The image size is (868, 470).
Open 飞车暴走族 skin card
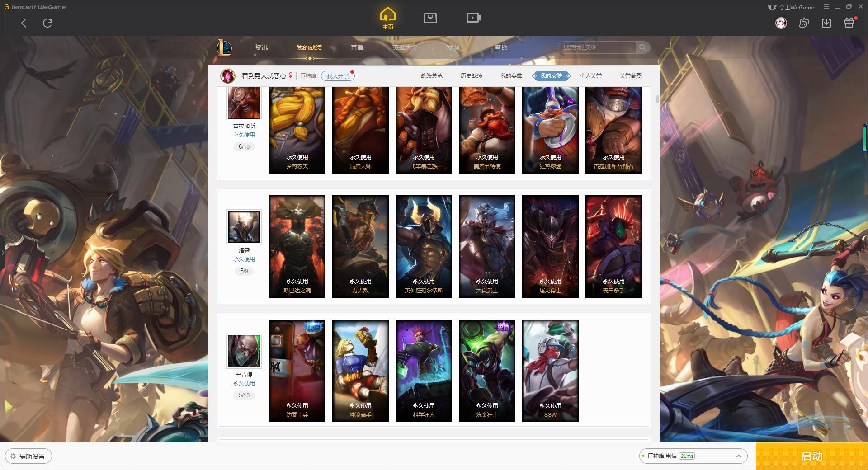[424, 130]
